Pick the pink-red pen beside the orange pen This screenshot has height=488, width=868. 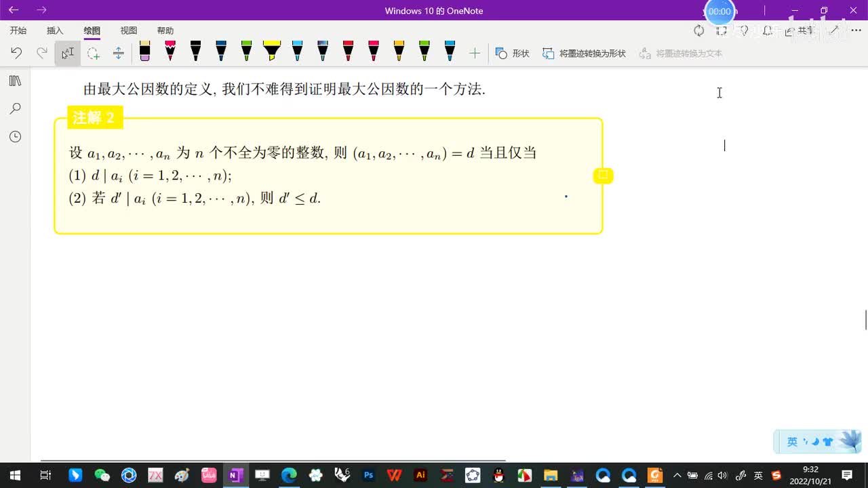point(374,51)
